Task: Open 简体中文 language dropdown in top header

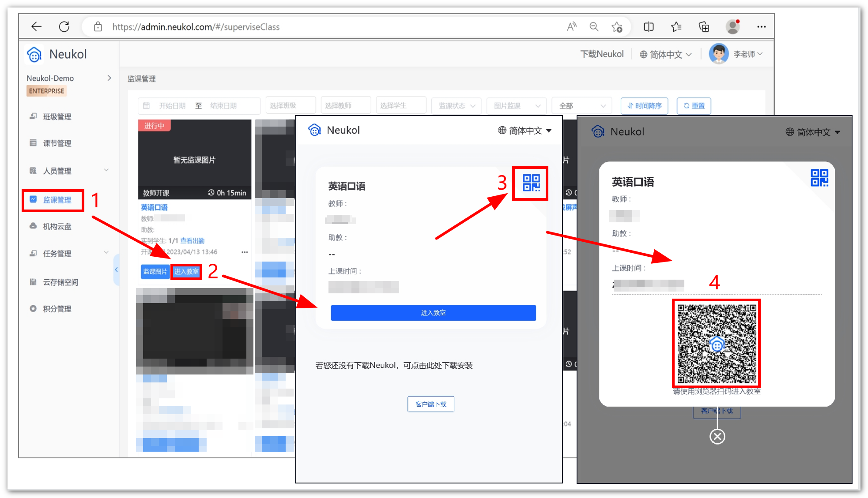Action: click(666, 54)
